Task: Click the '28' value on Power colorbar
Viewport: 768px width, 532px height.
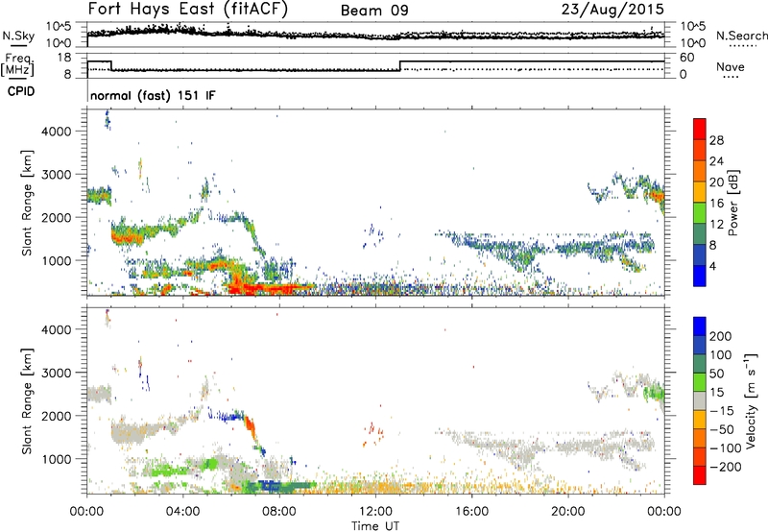Action: pyautogui.click(x=716, y=140)
